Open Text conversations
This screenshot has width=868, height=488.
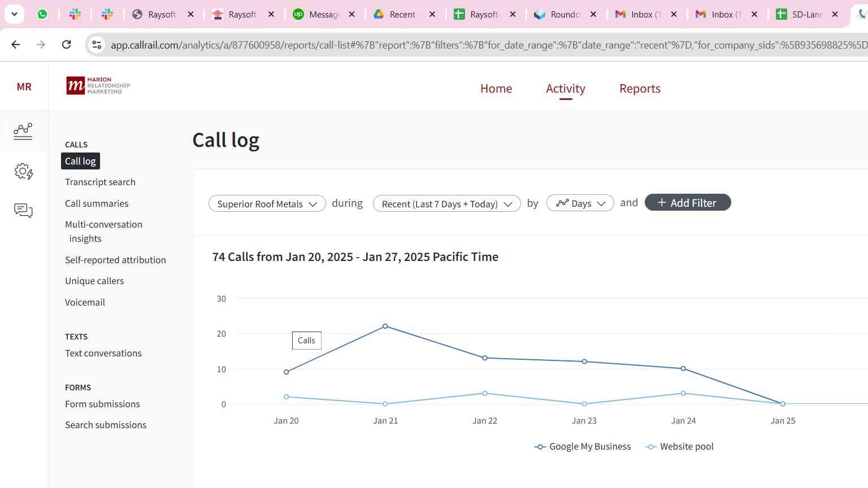[103, 353]
